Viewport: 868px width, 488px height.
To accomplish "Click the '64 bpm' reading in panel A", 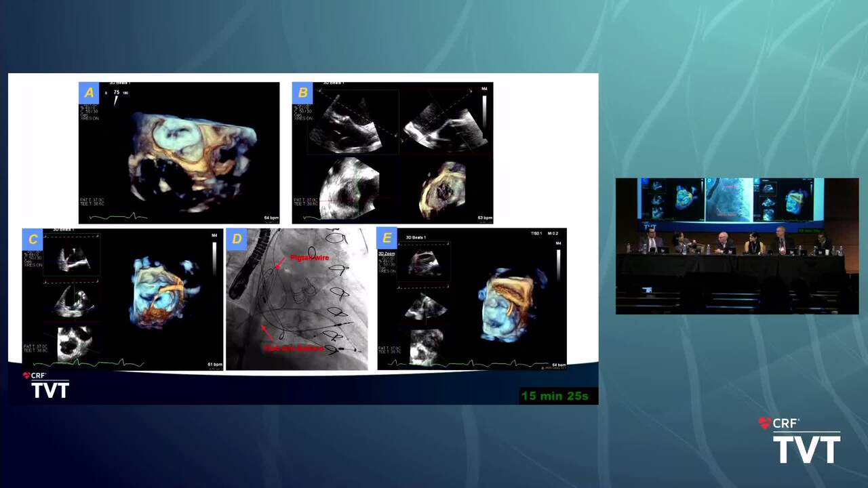I will click(271, 218).
